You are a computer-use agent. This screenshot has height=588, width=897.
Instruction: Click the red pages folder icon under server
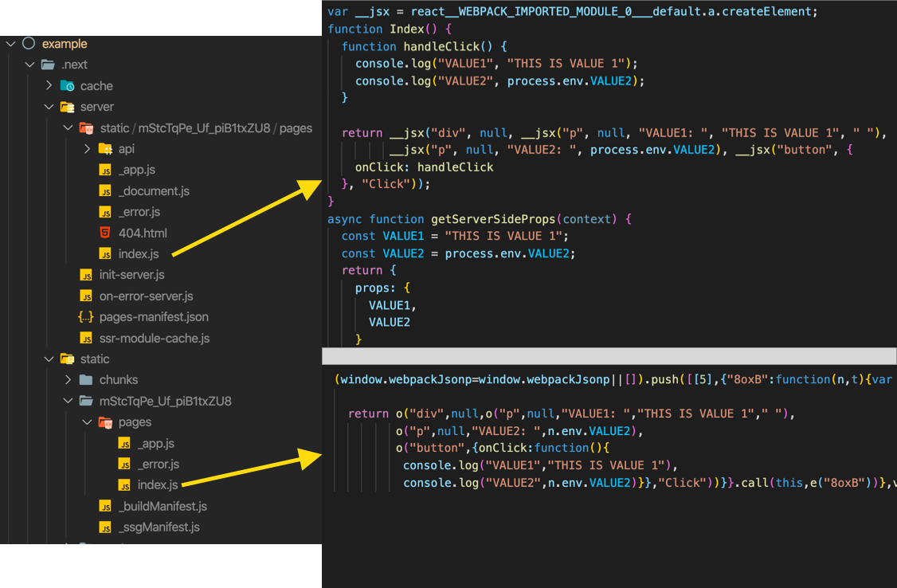[x=86, y=128]
